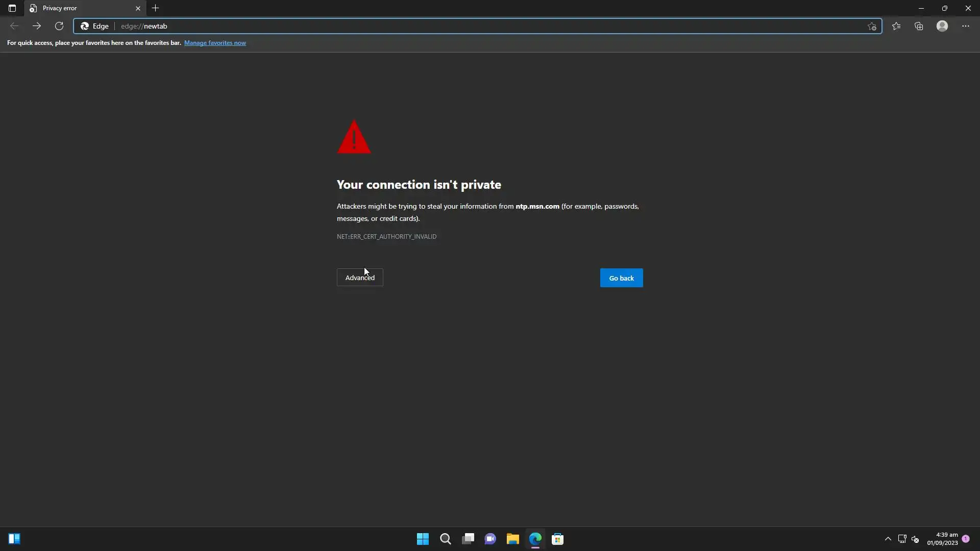Image resolution: width=980 pixels, height=551 pixels.
Task: Open a new tab with plus
Action: 156,8
